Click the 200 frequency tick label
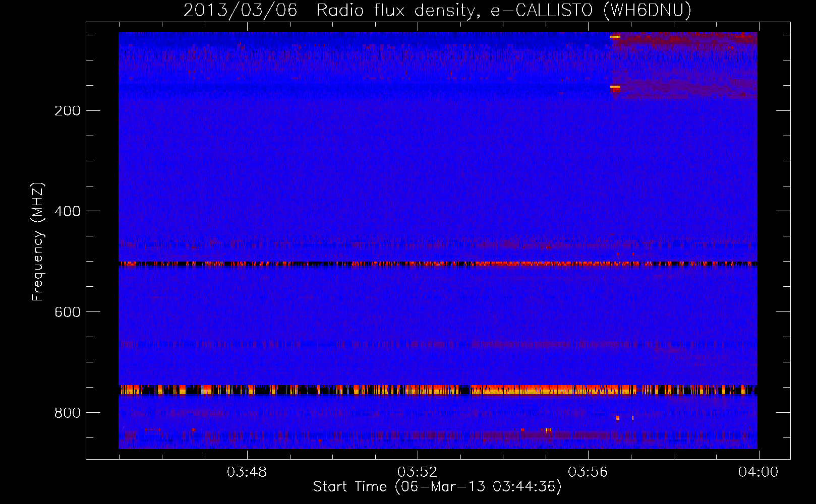This screenshot has width=816, height=504. [x=68, y=110]
